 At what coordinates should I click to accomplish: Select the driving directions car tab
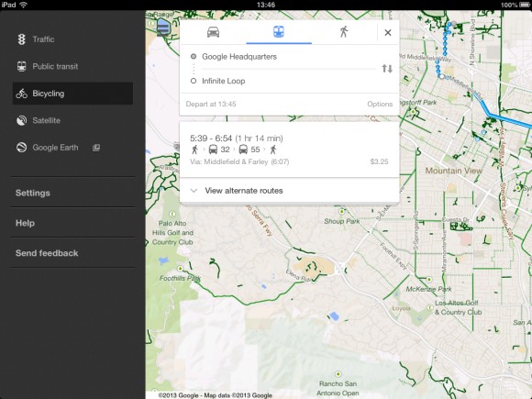coord(213,32)
